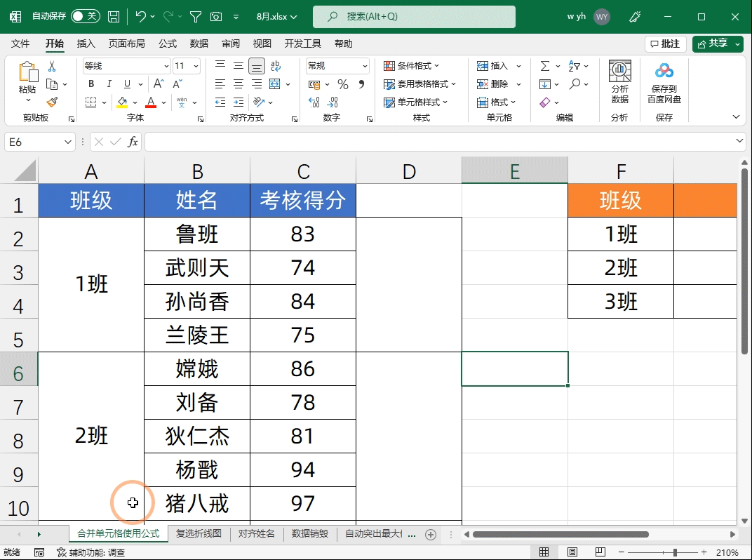Click the camera screenshot icon in quick access toolbar
The image size is (752, 560).
pyautogui.click(x=215, y=15)
